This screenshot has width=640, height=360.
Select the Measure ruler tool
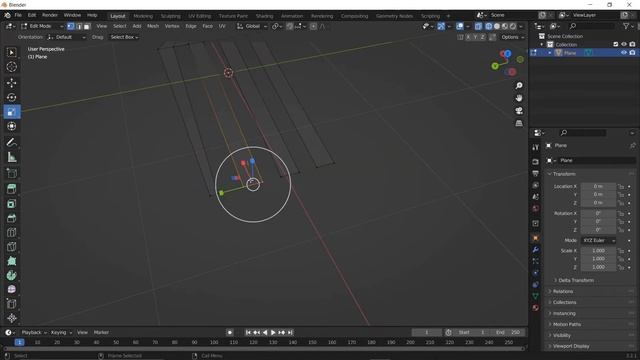11,157
